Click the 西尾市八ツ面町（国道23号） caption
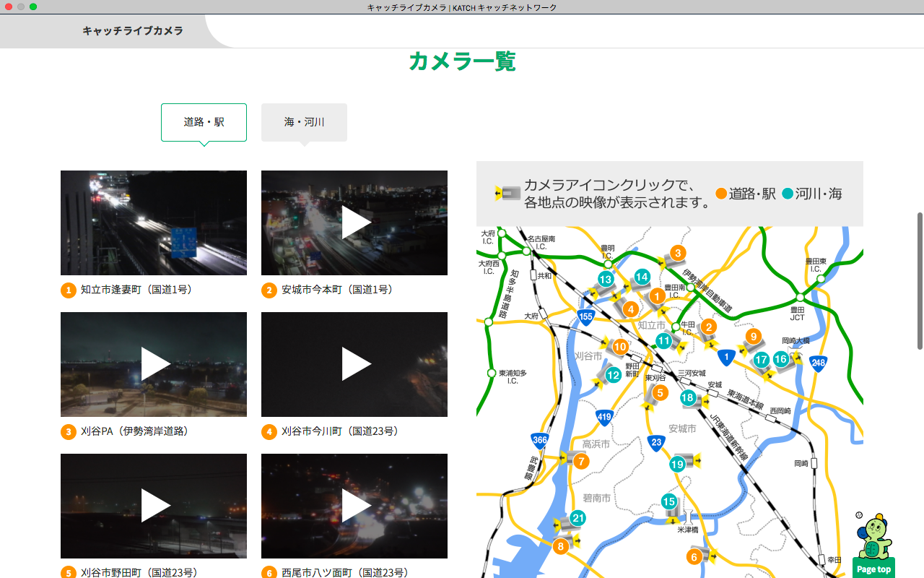 coord(346,572)
